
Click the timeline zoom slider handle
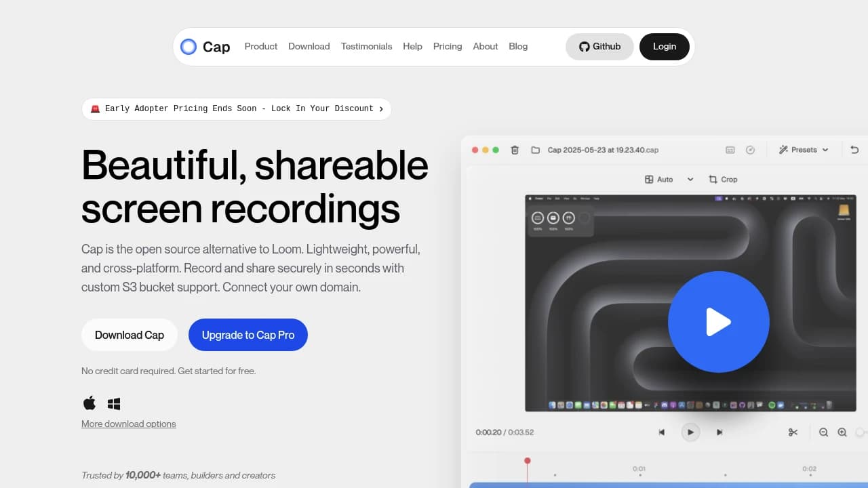click(861, 432)
